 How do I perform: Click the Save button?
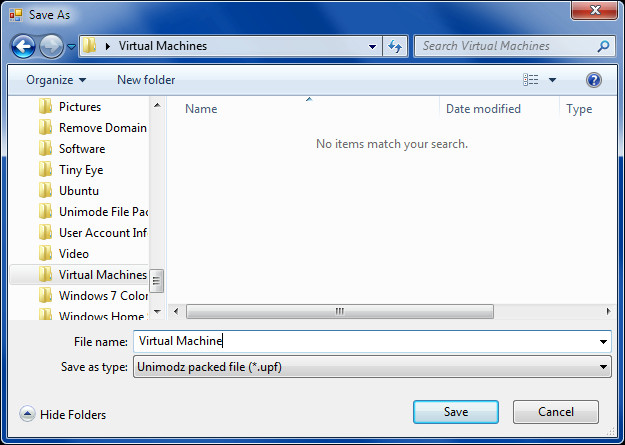tap(456, 412)
